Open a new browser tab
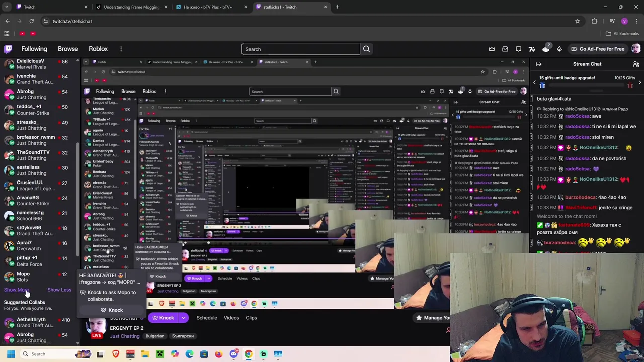Image resolution: width=644 pixels, height=362 pixels. coord(337,7)
